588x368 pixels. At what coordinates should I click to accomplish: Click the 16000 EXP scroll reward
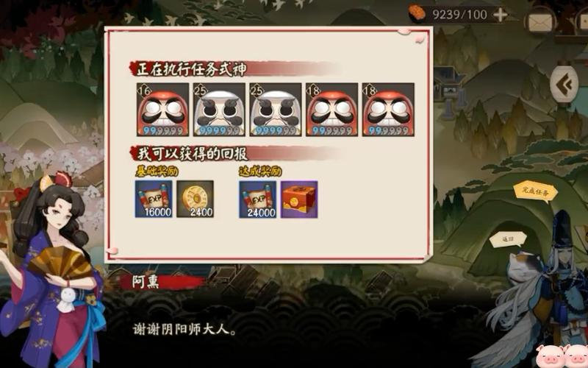tap(154, 199)
